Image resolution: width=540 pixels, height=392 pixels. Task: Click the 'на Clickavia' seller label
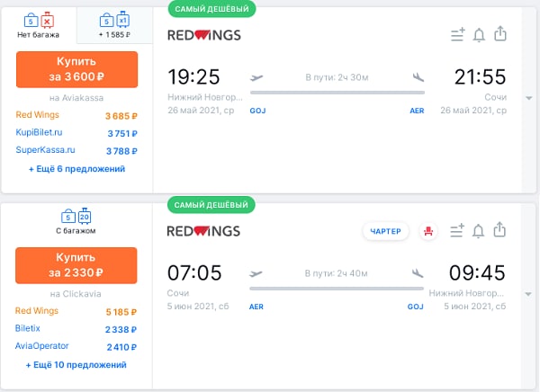(76, 294)
